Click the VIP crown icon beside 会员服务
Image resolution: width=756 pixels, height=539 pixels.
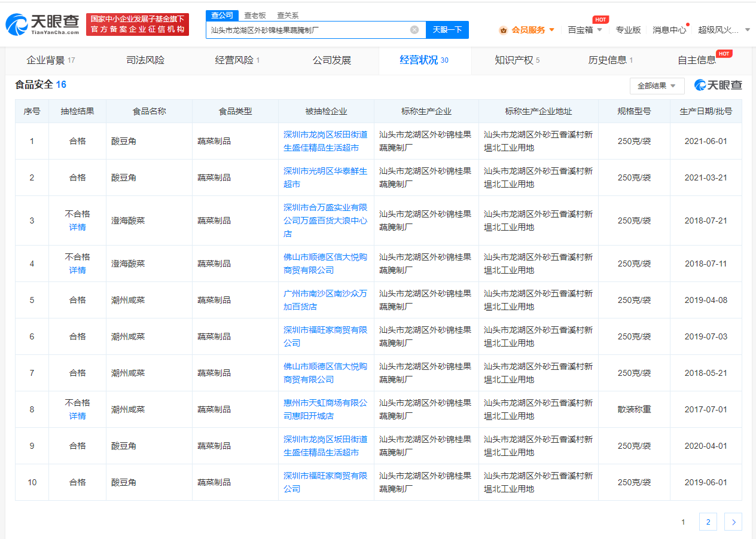point(503,30)
